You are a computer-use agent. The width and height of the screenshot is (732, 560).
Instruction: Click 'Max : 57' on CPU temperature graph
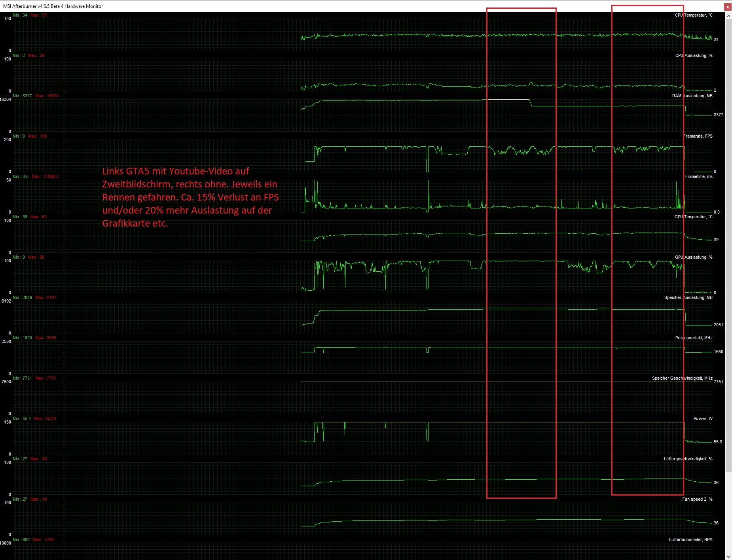(38, 15)
